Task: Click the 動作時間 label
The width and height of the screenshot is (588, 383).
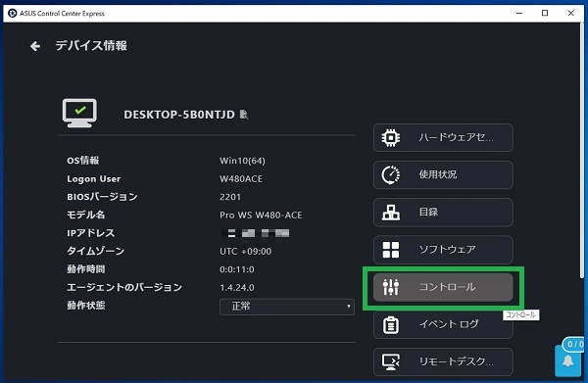Action: point(86,269)
